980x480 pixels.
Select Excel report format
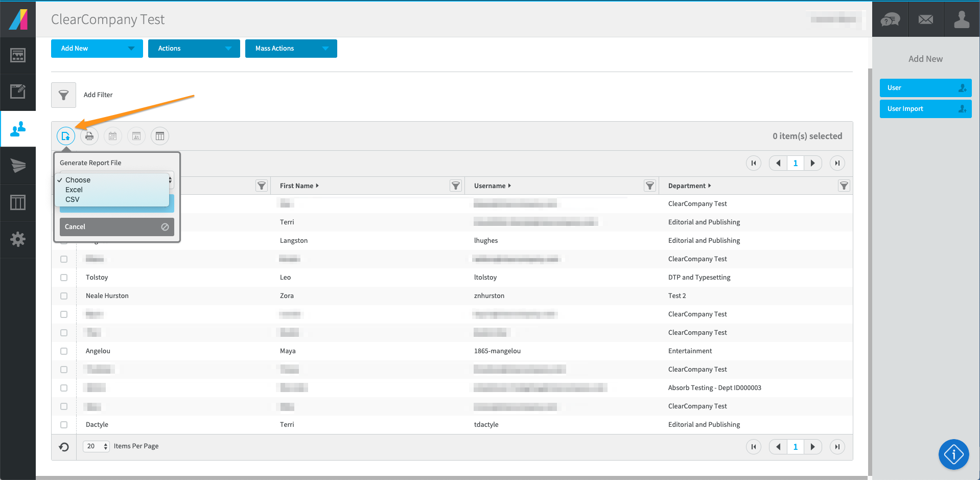(112, 190)
